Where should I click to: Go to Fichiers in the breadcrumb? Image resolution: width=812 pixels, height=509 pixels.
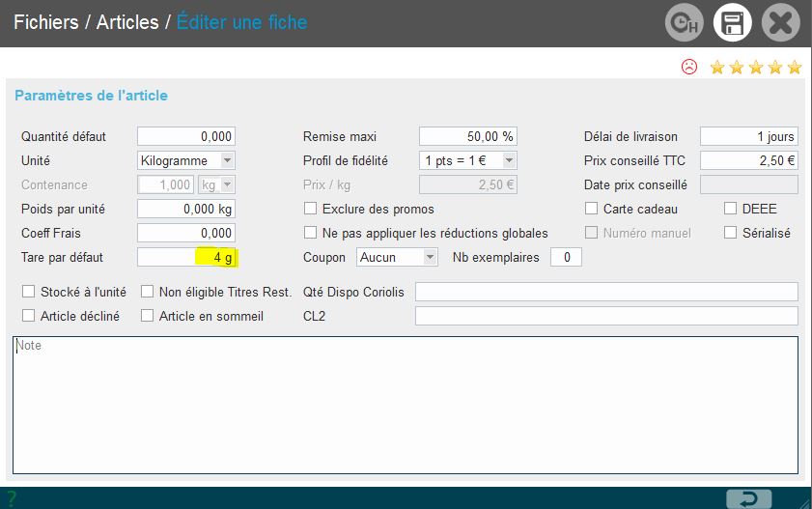tap(44, 21)
